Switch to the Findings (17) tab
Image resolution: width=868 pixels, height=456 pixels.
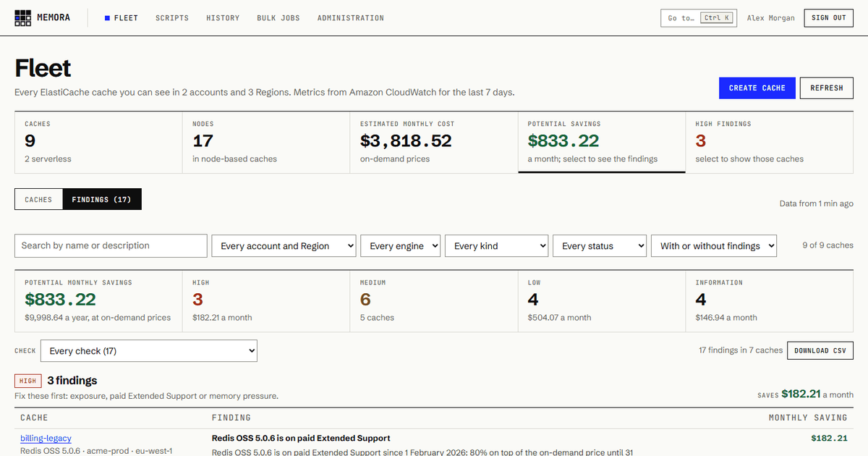pyautogui.click(x=102, y=200)
